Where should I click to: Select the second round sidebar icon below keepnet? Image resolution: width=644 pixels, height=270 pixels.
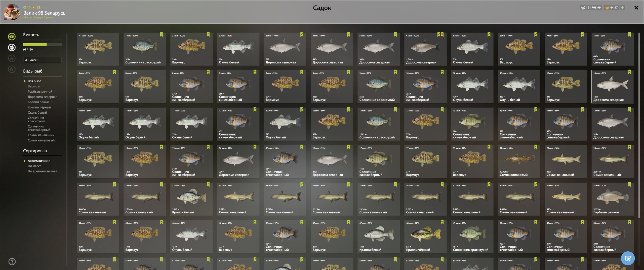point(12,47)
